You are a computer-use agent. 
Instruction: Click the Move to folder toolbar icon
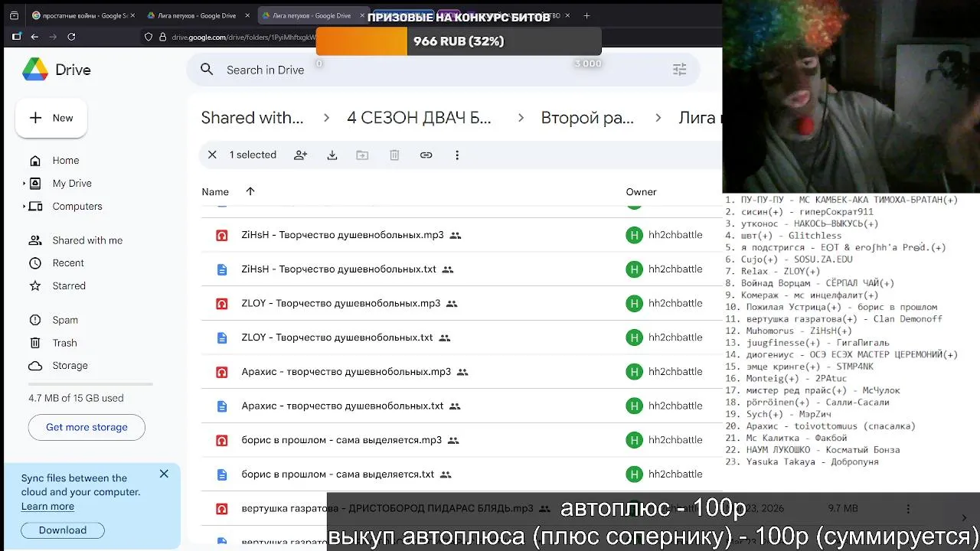363,155
